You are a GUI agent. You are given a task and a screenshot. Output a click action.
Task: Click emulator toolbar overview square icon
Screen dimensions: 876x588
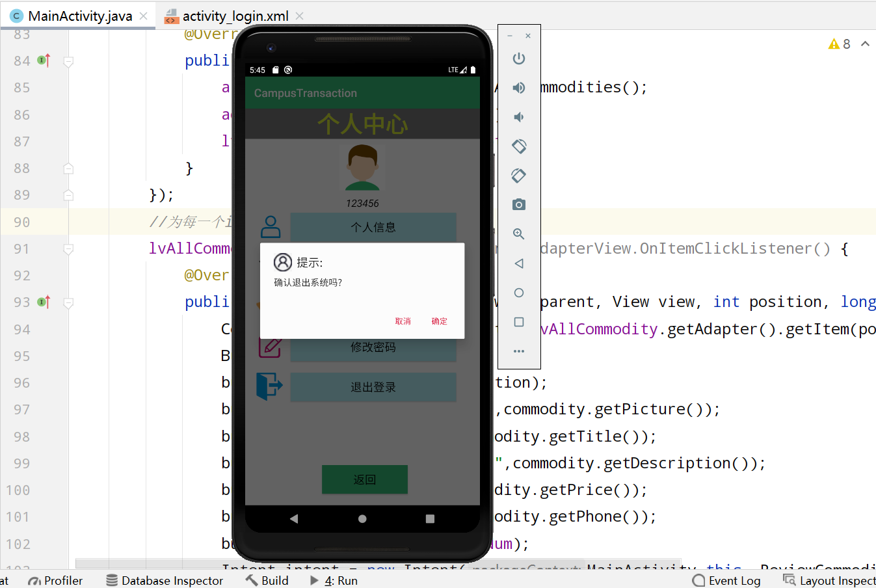click(x=518, y=322)
